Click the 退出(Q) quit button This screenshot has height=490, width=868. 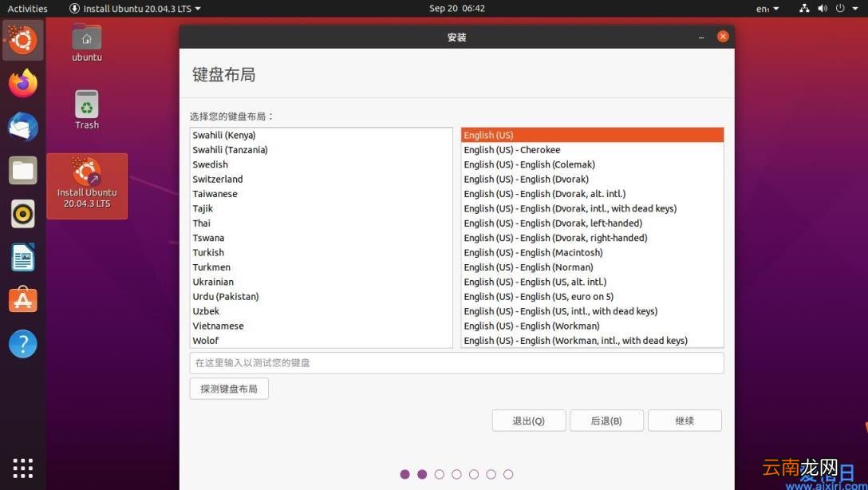[x=529, y=421]
